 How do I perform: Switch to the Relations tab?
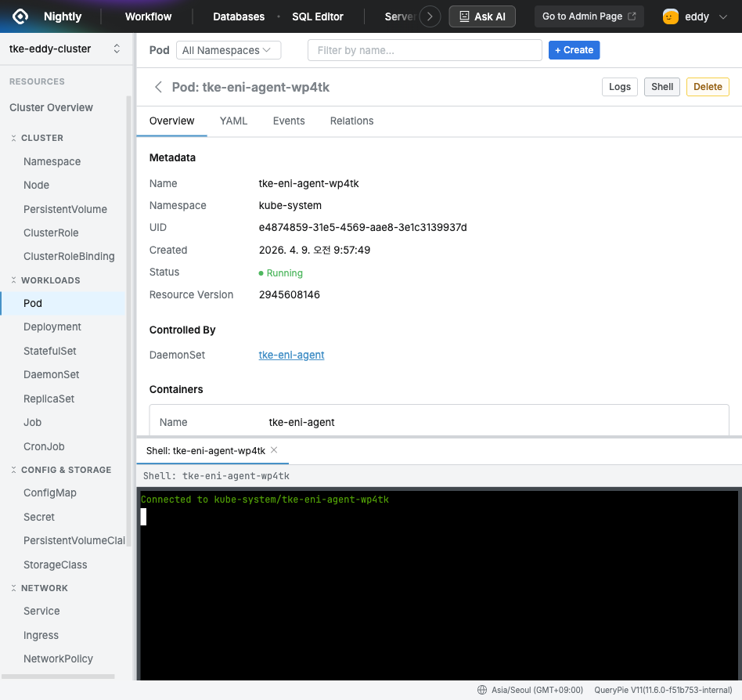(351, 121)
